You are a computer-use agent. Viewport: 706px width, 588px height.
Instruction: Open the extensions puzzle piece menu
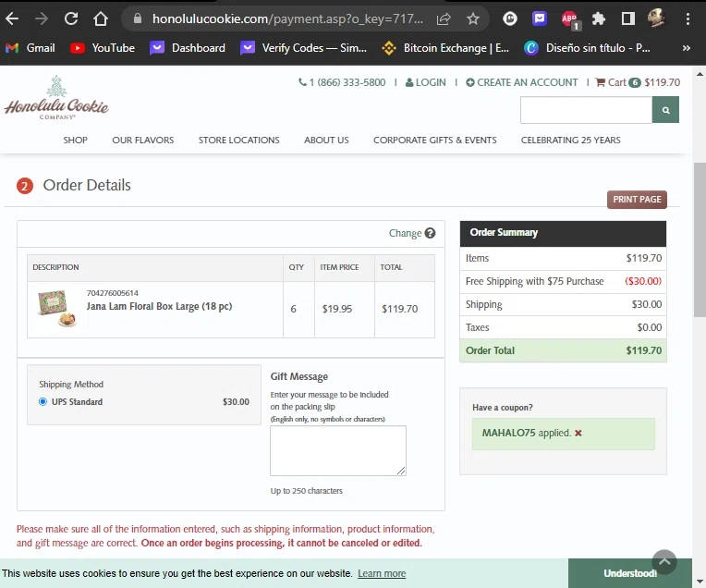599,18
